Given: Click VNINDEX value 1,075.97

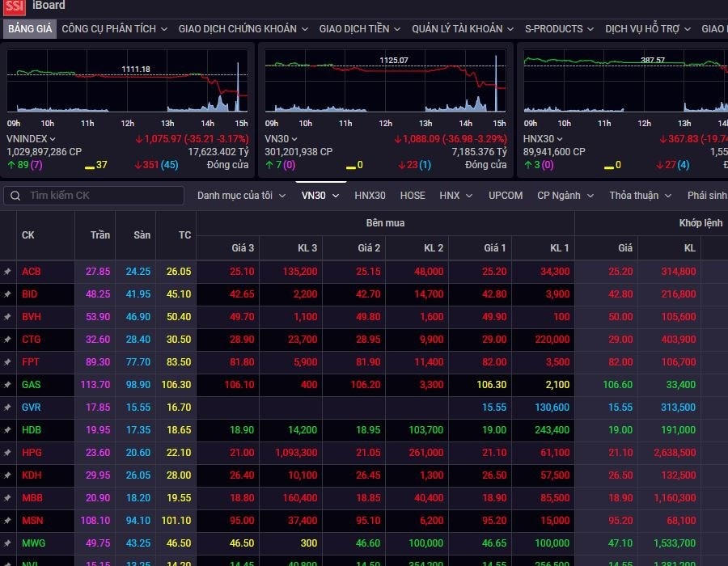Looking at the screenshot, I should tap(163, 139).
